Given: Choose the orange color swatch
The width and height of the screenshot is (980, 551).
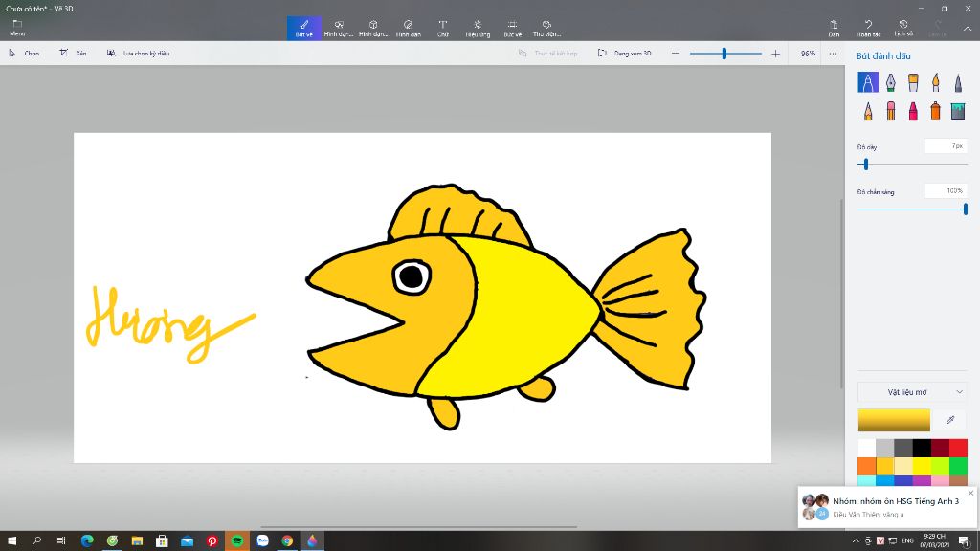Looking at the screenshot, I should [866, 466].
